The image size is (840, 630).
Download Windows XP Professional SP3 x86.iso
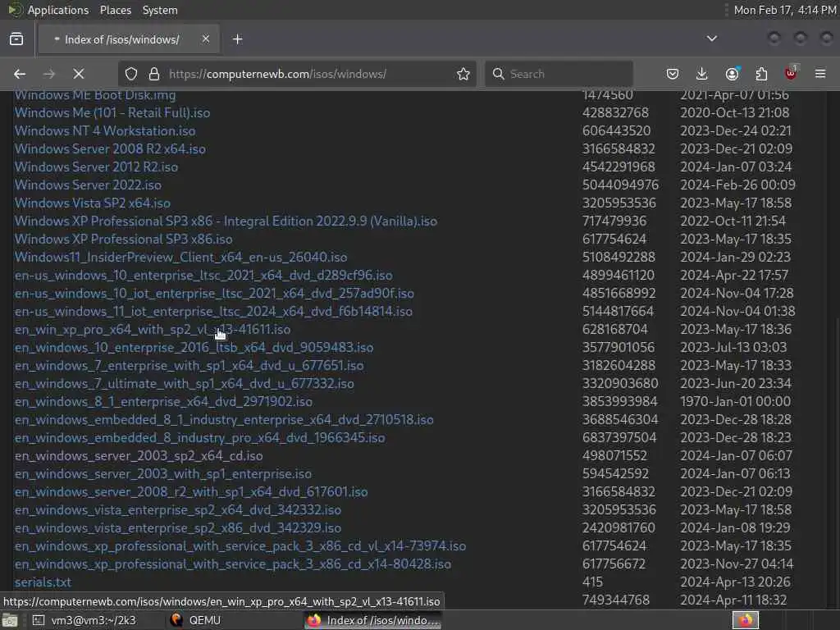pos(123,240)
